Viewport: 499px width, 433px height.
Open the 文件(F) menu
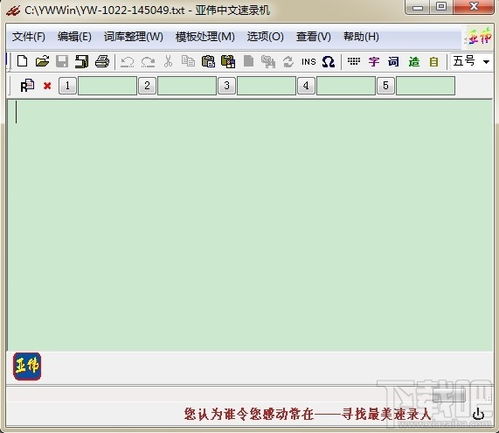29,37
